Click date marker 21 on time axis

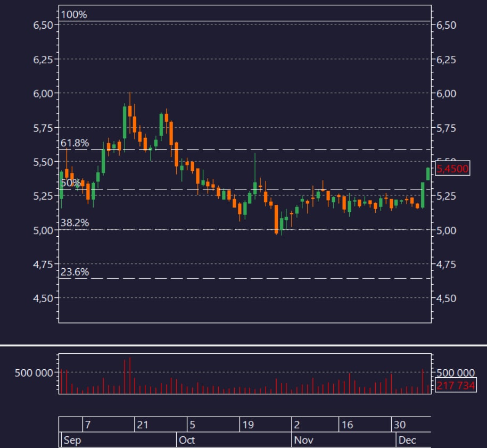(x=143, y=425)
